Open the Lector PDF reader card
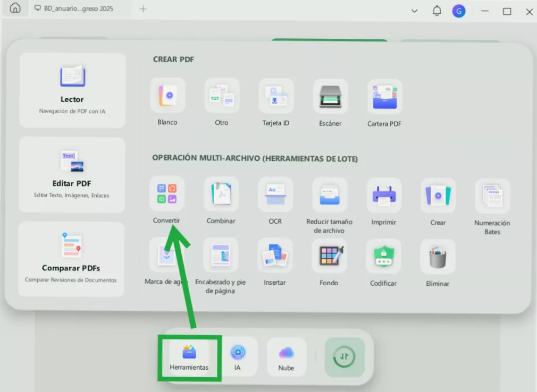 pos(72,90)
